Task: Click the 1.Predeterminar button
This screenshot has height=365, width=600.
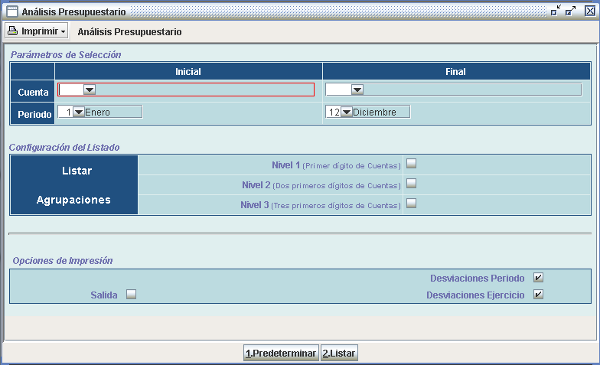Action: click(x=281, y=353)
